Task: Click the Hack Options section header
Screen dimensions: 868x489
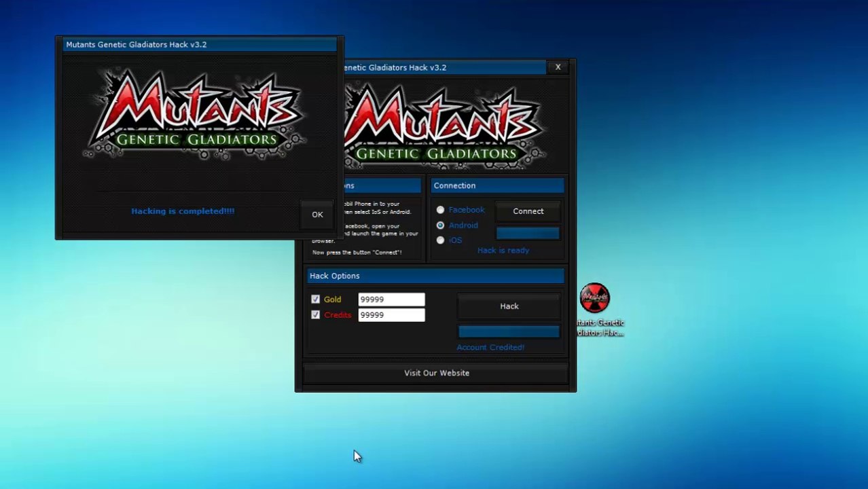Action: pyautogui.click(x=436, y=276)
